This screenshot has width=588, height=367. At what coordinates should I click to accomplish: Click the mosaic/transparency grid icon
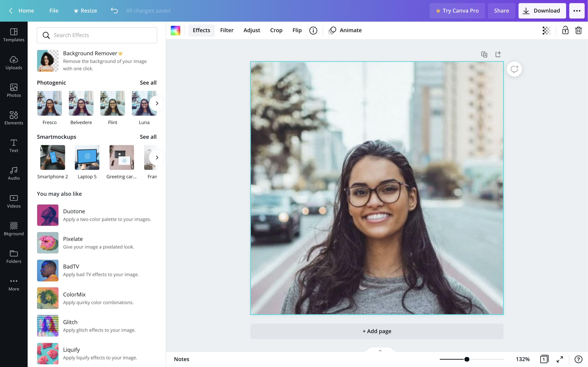point(546,30)
